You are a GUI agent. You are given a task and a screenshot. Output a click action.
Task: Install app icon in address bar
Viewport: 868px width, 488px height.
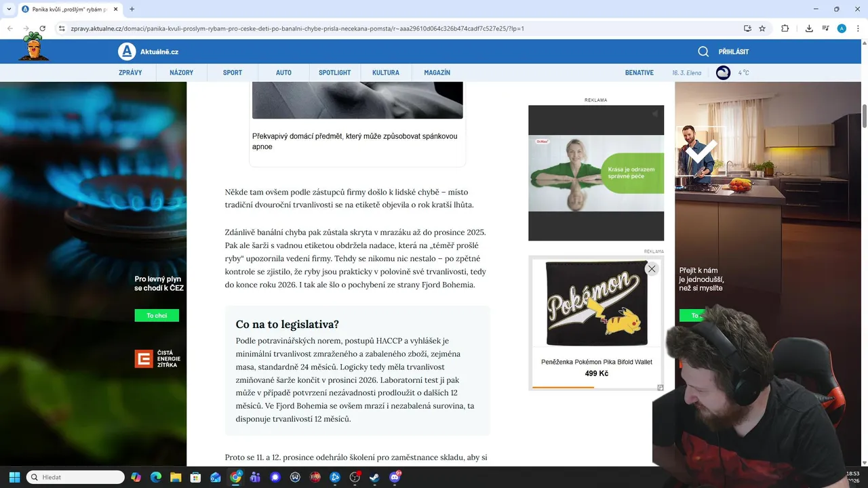click(x=747, y=28)
